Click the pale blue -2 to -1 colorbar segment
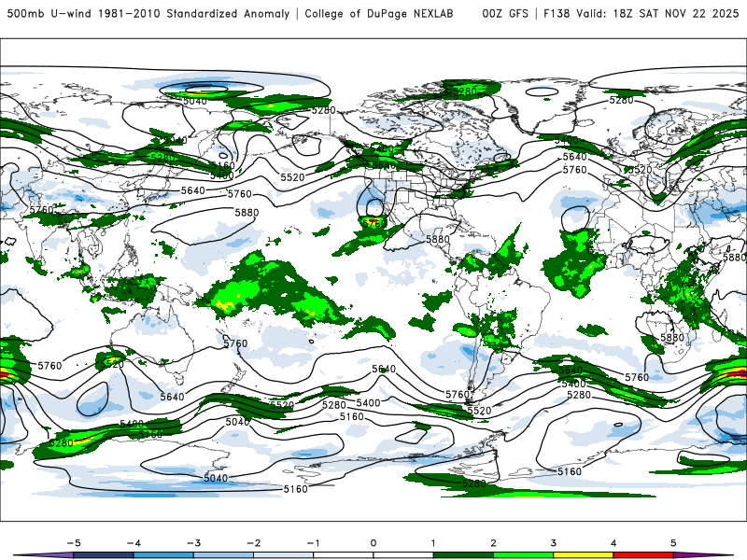The image size is (747, 560). click(284, 555)
